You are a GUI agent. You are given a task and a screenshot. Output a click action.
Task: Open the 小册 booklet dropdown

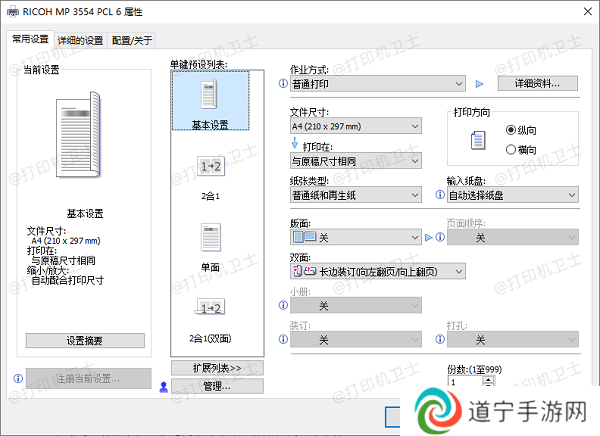356,305
